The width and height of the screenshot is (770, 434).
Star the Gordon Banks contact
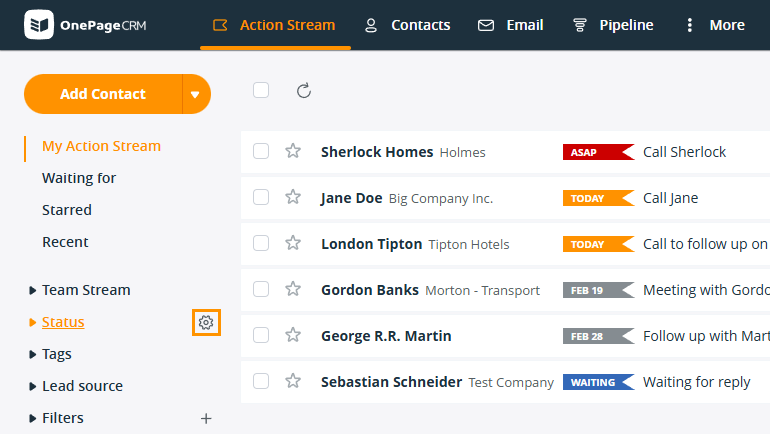tap(293, 289)
